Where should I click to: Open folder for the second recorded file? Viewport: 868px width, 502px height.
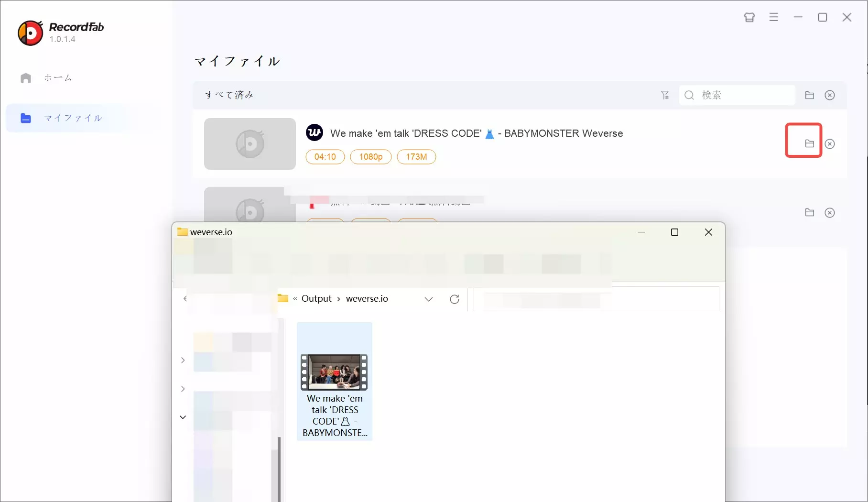pyautogui.click(x=809, y=212)
